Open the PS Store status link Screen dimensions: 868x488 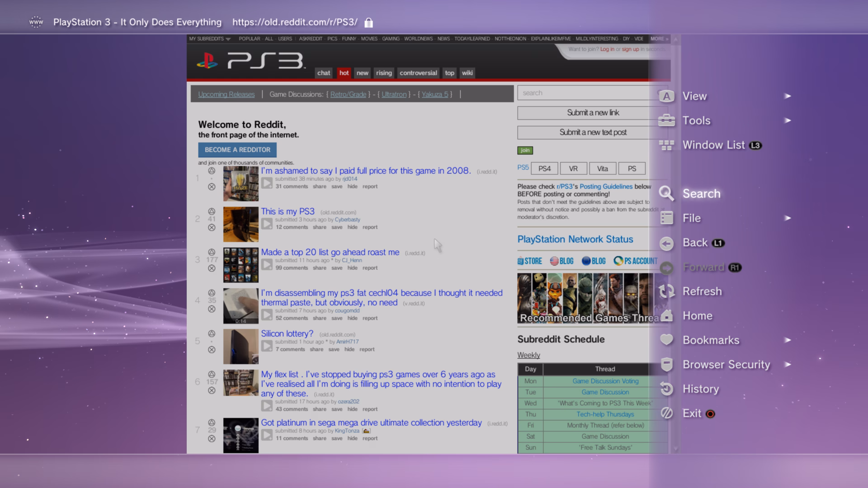(530, 261)
